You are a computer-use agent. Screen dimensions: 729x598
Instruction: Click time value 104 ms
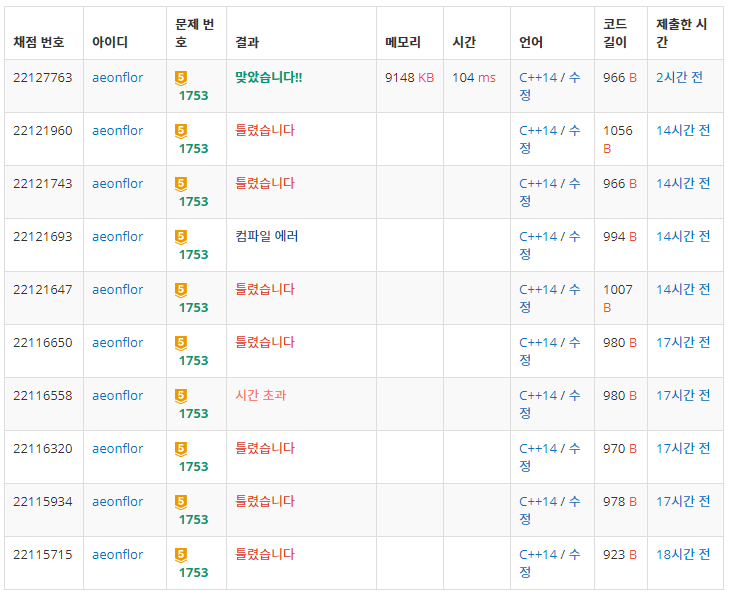pyautogui.click(x=474, y=78)
